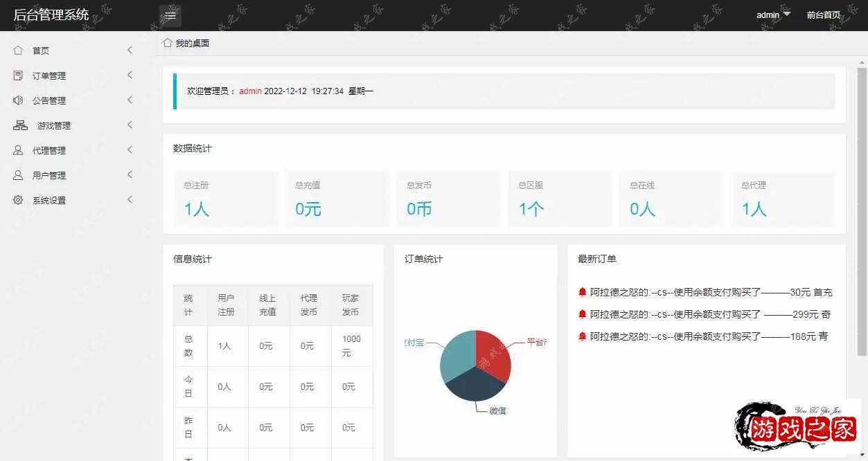The image size is (868, 461).
Task: Expand the 系统设置 submenu chevron
Action: 130,200
